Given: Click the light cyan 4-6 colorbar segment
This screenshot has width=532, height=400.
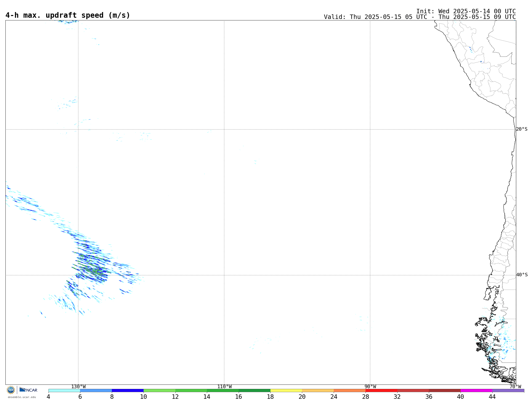Looking at the screenshot, I should click(x=64, y=391).
